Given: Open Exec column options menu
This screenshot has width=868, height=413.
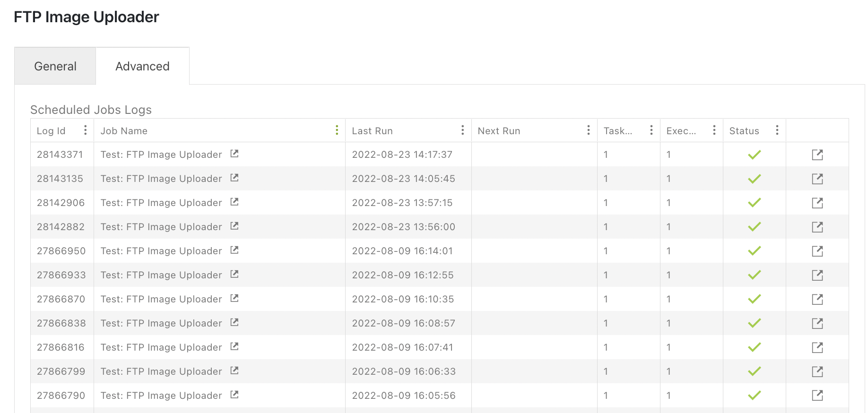Looking at the screenshot, I should pyautogui.click(x=714, y=130).
